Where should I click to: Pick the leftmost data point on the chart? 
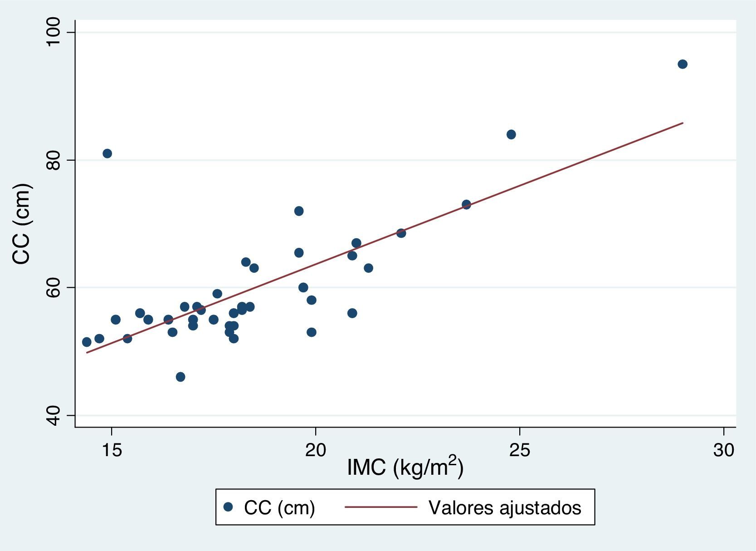pos(87,342)
